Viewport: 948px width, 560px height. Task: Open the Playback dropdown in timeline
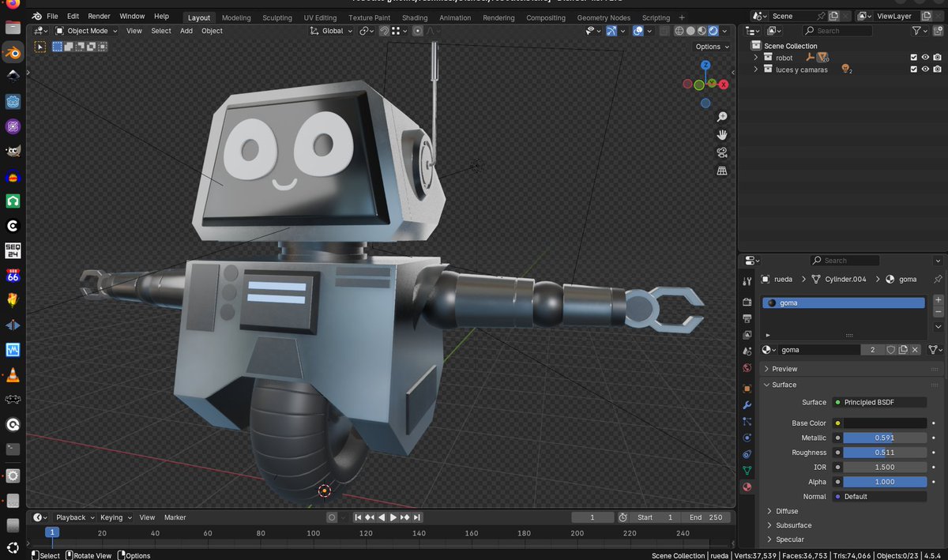click(74, 517)
